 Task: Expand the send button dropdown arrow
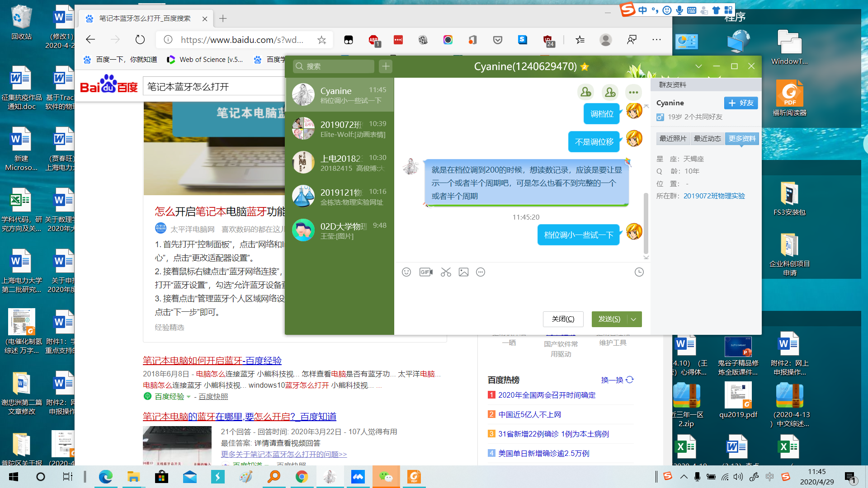pos(634,319)
